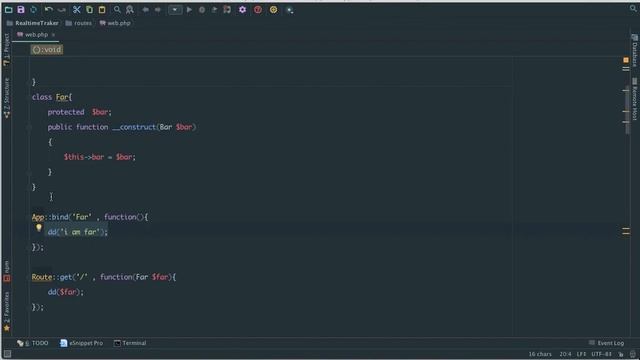Viewport: 640px width, 360px height.
Task: Click dd($far) statement
Action: tap(66, 292)
